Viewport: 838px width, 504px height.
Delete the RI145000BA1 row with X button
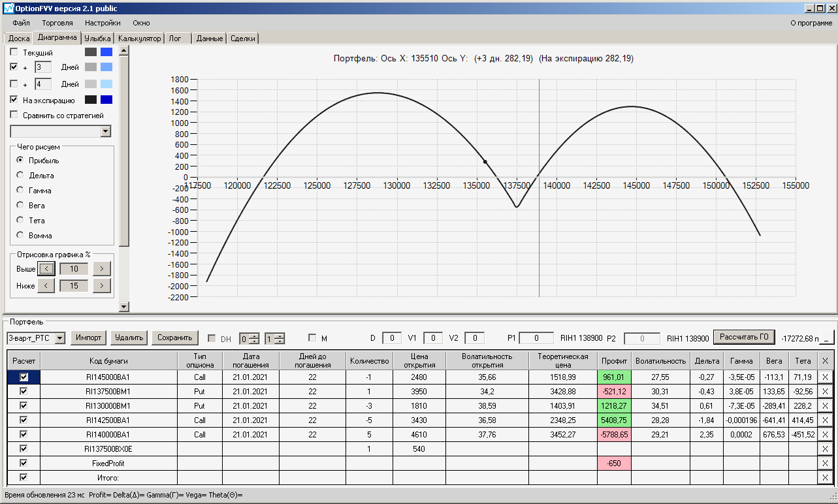coord(824,377)
